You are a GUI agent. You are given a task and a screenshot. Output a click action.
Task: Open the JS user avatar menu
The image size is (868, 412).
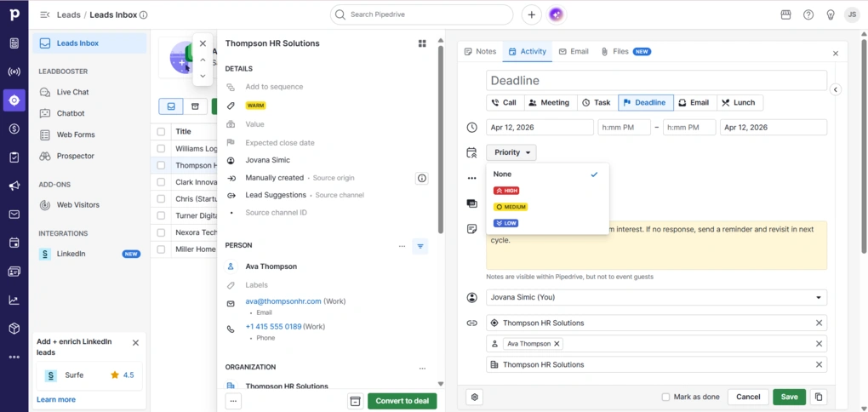(852, 15)
